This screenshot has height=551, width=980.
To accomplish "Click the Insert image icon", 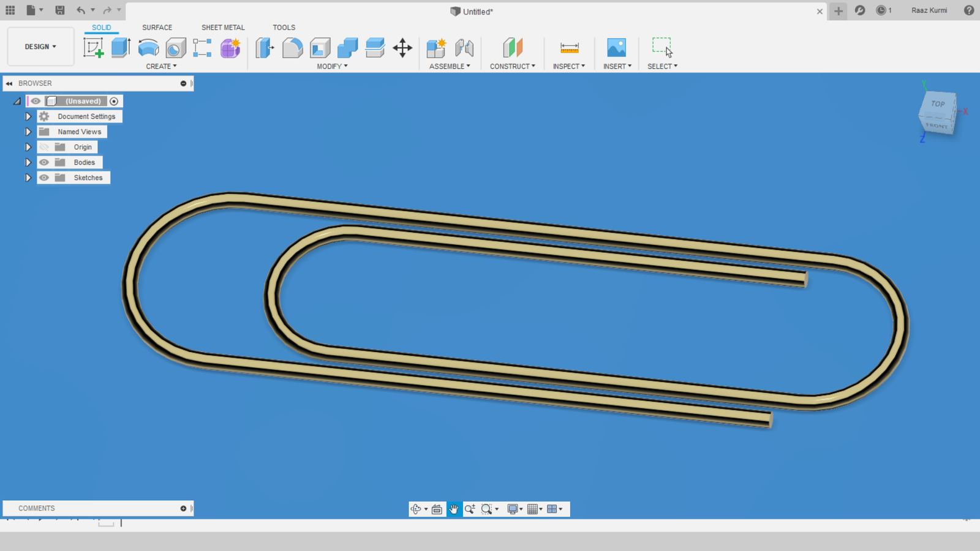I will point(616,48).
